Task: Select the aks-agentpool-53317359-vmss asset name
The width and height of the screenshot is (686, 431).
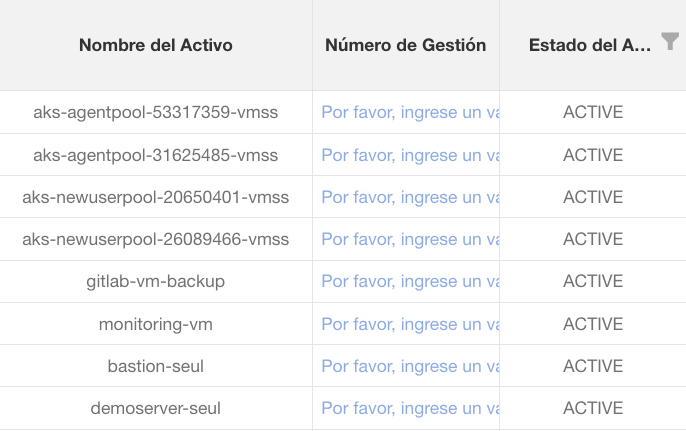Action: (x=155, y=113)
